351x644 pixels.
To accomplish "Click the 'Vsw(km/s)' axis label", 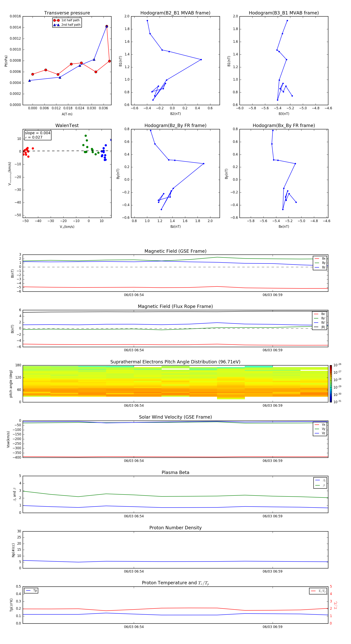I will (8, 439).
